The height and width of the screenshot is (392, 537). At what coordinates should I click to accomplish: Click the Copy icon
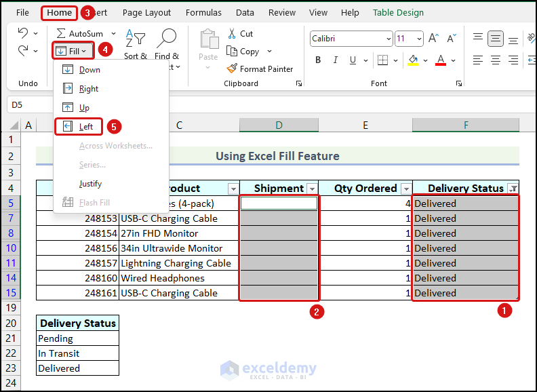click(x=232, y=51)
